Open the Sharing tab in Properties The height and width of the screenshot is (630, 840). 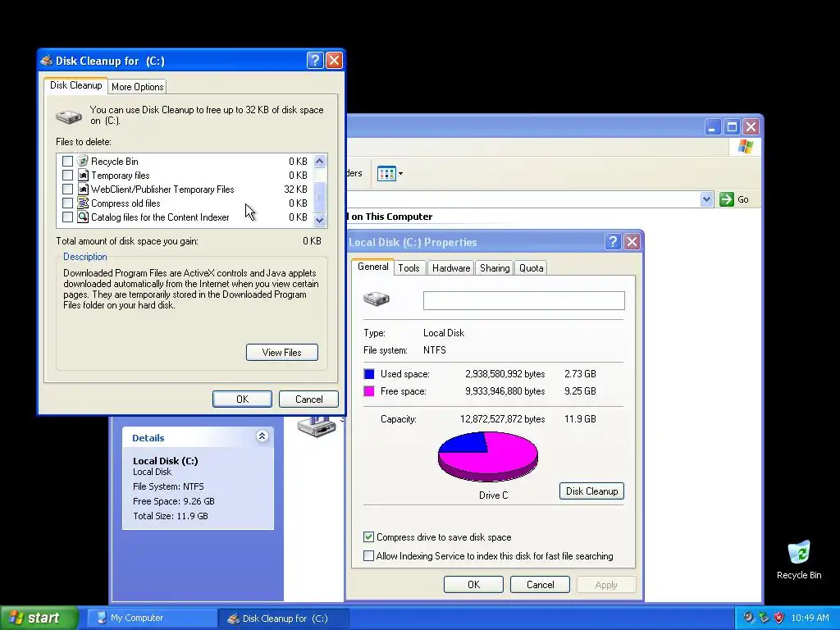pos(495,268)
